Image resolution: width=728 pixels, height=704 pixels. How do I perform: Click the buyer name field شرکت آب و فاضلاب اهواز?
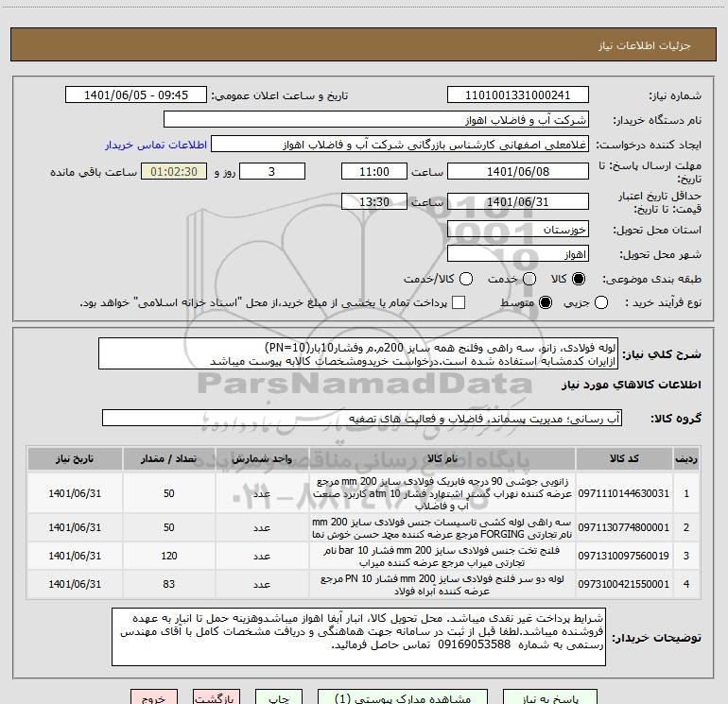point(376,120)
